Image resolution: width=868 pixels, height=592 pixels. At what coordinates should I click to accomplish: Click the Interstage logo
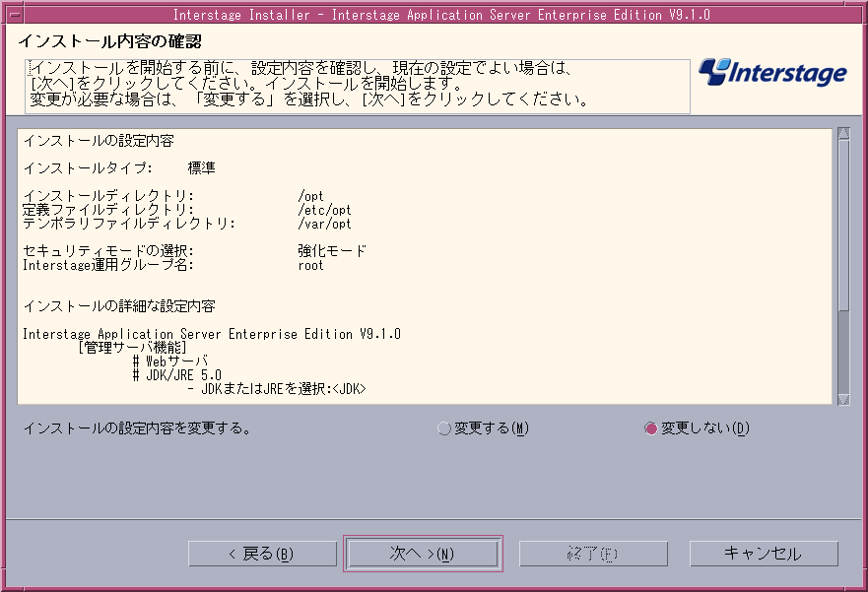click(772, 73)
